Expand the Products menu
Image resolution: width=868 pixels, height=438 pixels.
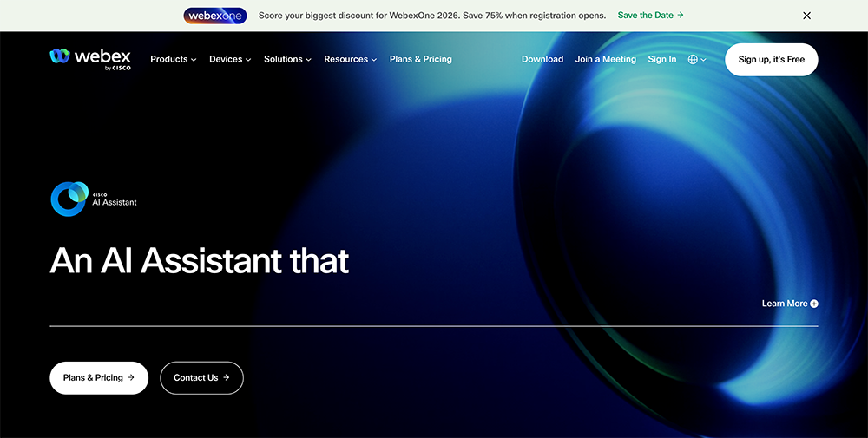pos(174,59)
